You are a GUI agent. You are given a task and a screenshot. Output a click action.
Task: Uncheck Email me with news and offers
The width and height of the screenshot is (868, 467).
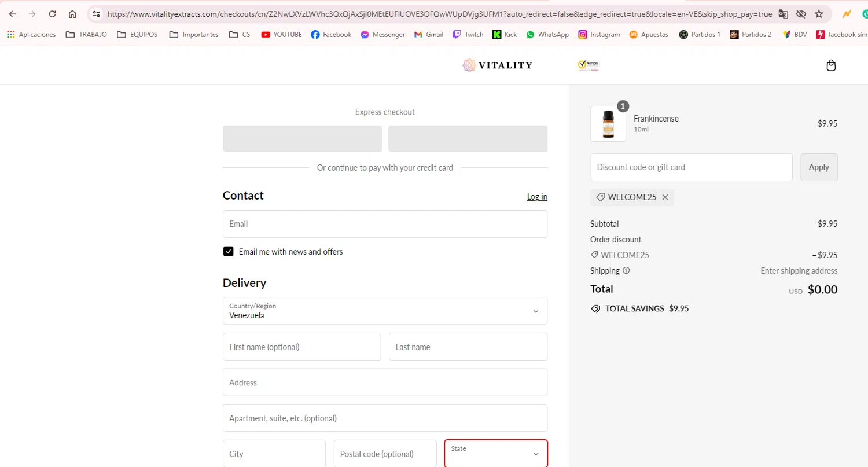click(229, 252)
